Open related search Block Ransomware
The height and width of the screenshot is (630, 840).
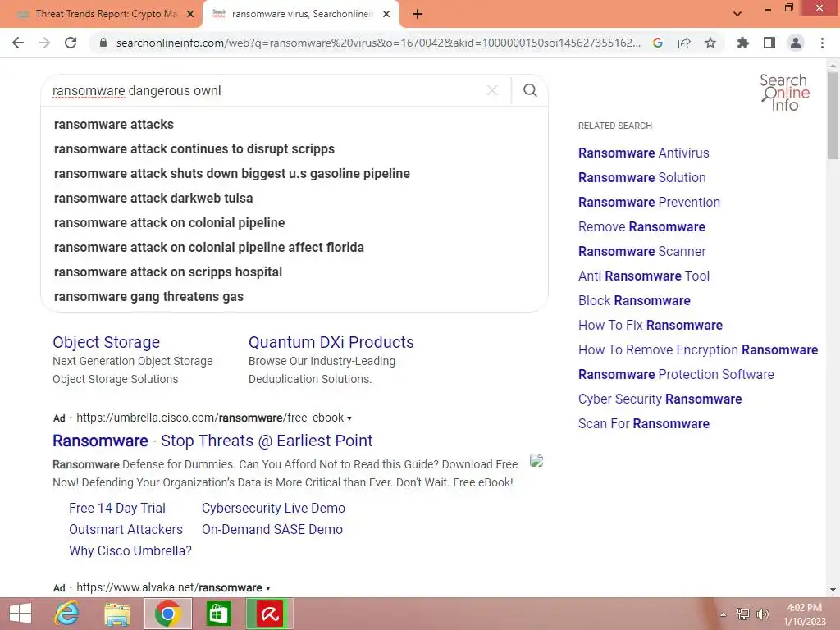pyautogui.click(x=634, y=301)
